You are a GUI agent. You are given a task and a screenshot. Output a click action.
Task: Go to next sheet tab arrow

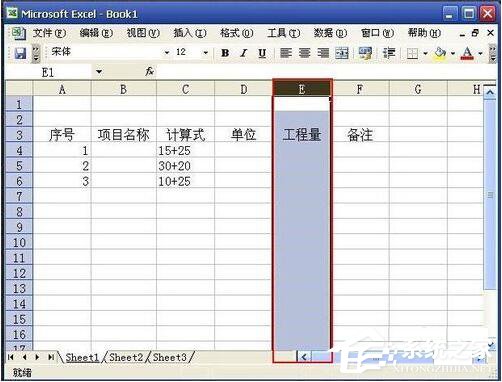(x=37, y=357)
